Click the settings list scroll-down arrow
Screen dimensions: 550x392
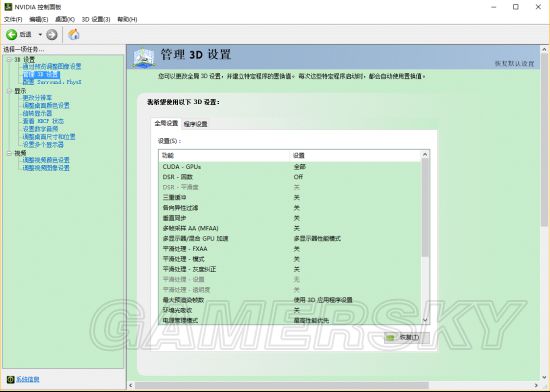point(425,320)
